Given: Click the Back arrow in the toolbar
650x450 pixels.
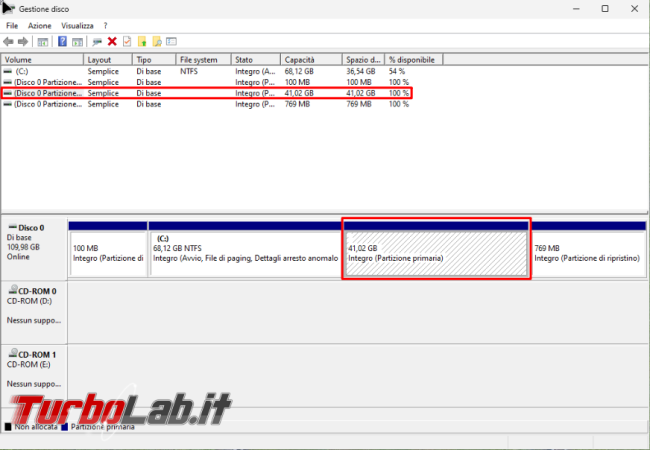Looking at the screenshot, I should pos(8,41).
